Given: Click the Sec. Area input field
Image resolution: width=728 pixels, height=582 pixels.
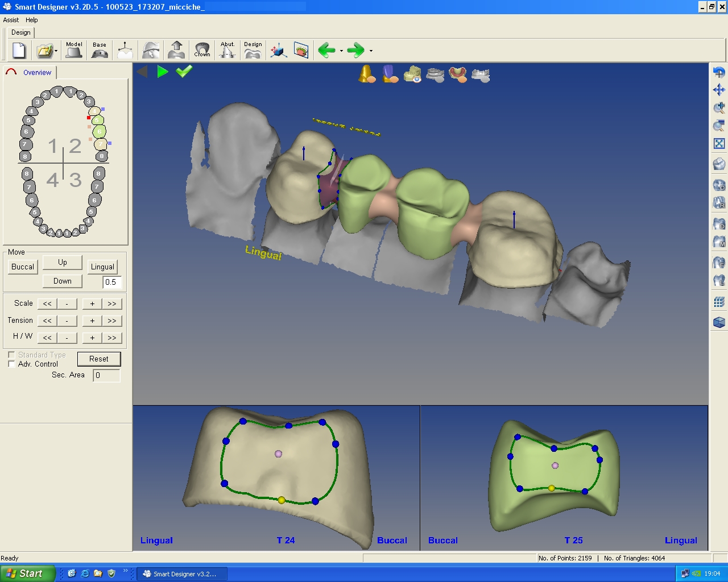Looking at the screenshot, I should point(106,375).
